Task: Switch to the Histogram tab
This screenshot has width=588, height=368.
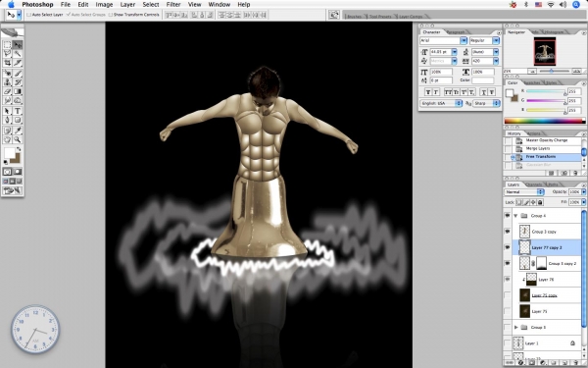Action: [x=554, y=32]
